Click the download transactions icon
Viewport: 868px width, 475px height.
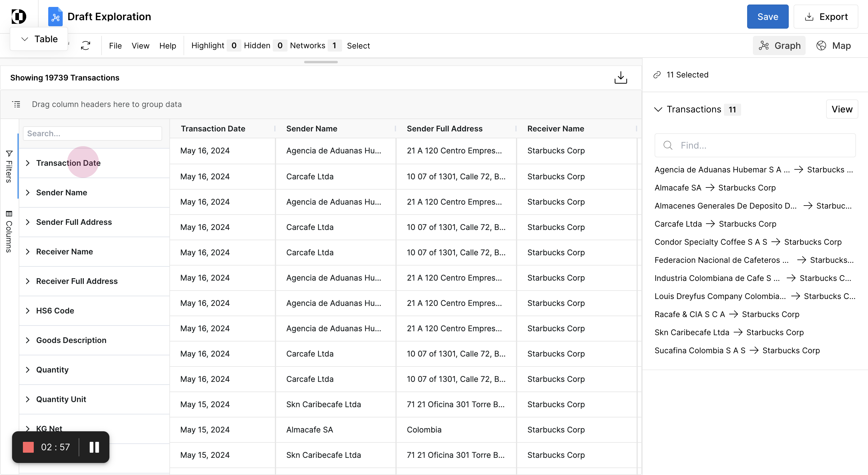coord(620,77)
